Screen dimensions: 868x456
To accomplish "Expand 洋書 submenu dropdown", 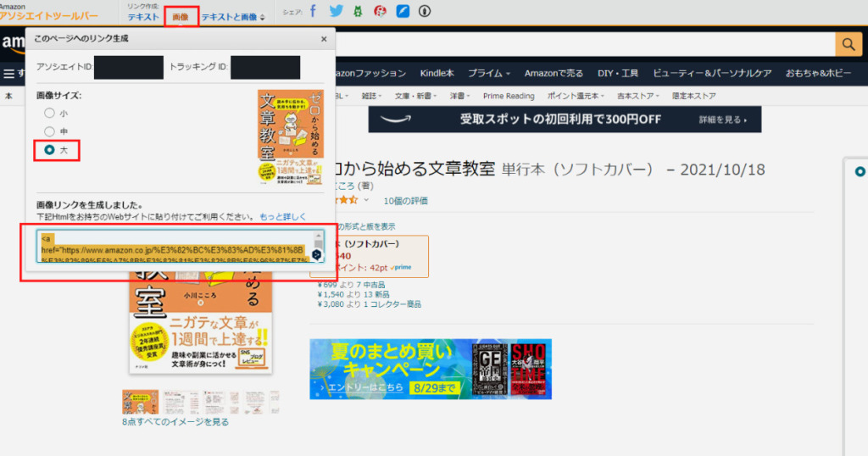I will [459, 96].
